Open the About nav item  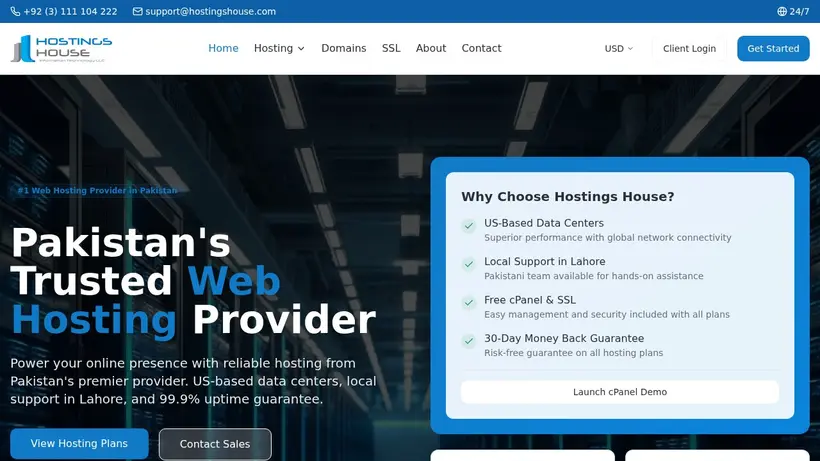[431, 48]
